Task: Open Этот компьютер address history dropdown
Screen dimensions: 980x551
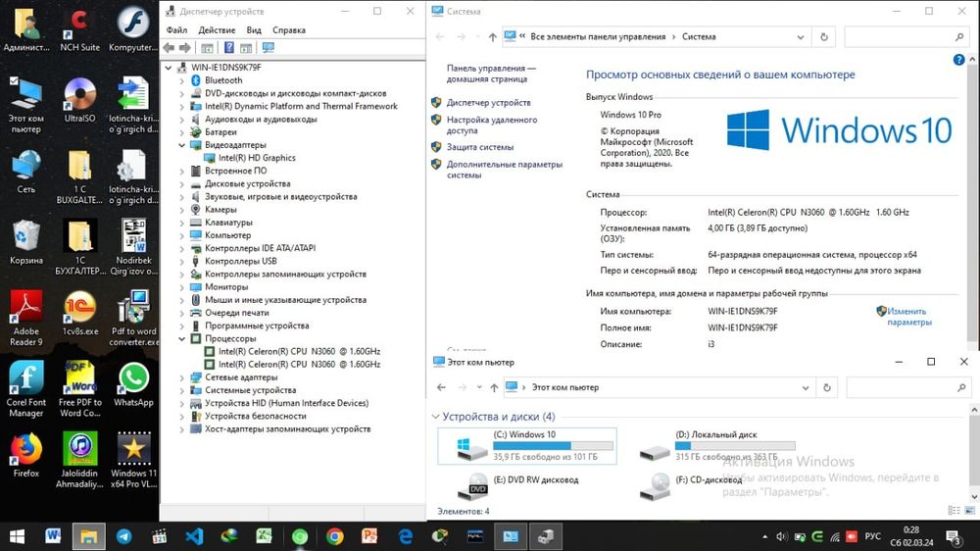Action: pos(805,388)
